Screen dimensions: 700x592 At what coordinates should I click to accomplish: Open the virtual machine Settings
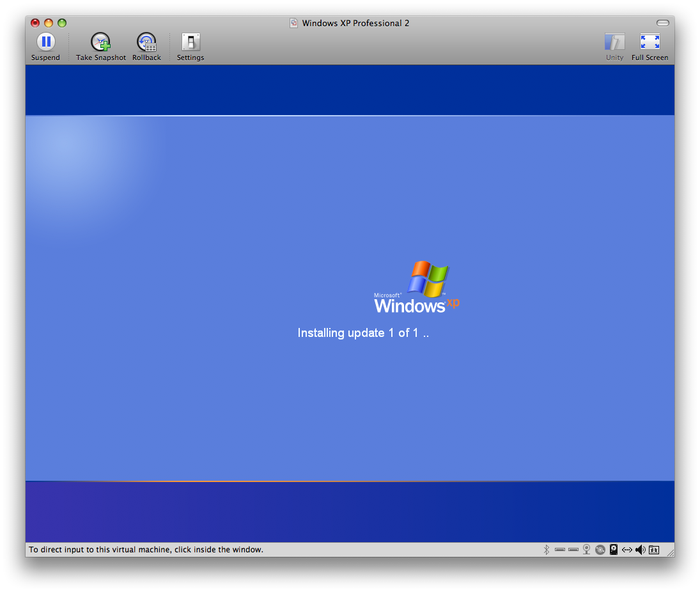(x=190, y=47)
